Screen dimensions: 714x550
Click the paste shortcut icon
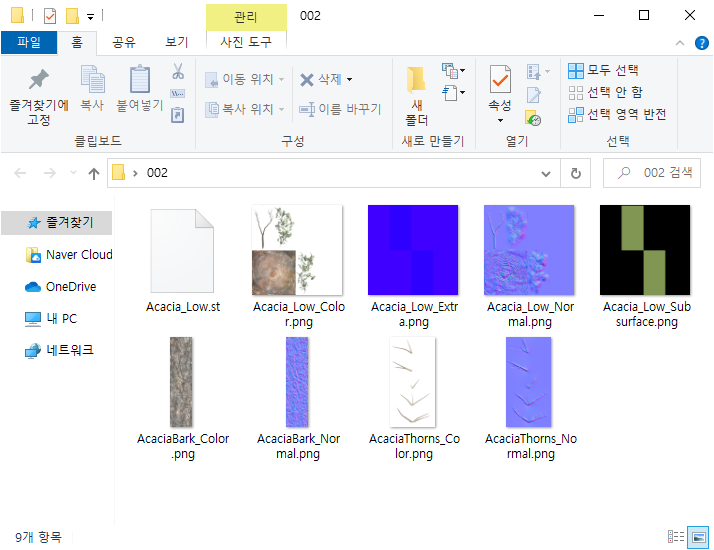(178, 114)
